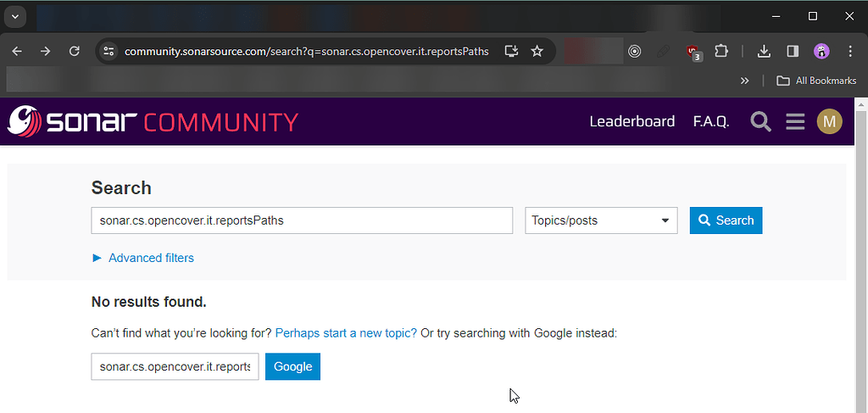Open the tab search dropdown arrow

pos(14,16)
